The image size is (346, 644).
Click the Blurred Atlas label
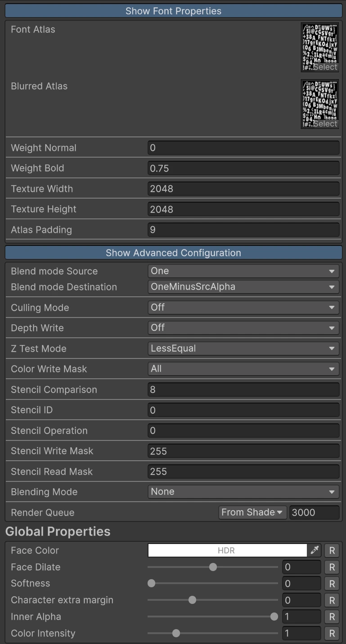(39, 86)
